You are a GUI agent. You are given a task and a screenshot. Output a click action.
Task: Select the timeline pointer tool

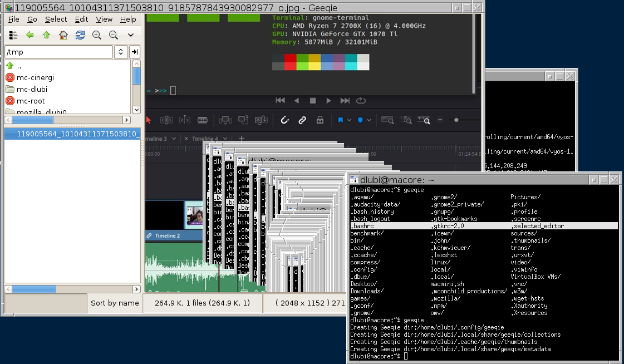tap(148, 120)
